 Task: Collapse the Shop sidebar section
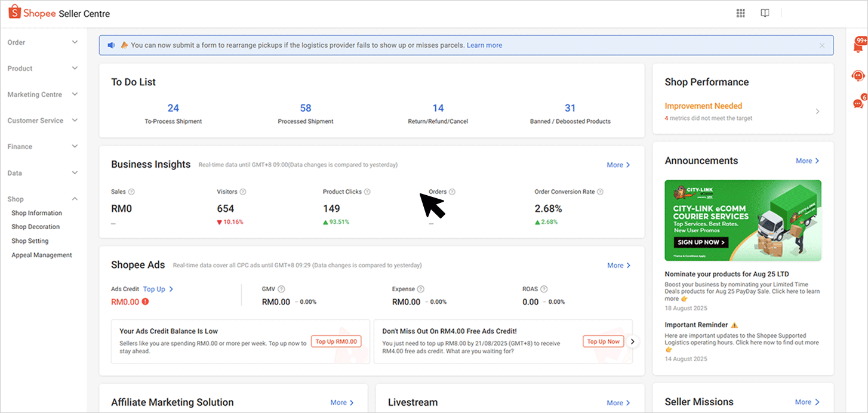75,199
